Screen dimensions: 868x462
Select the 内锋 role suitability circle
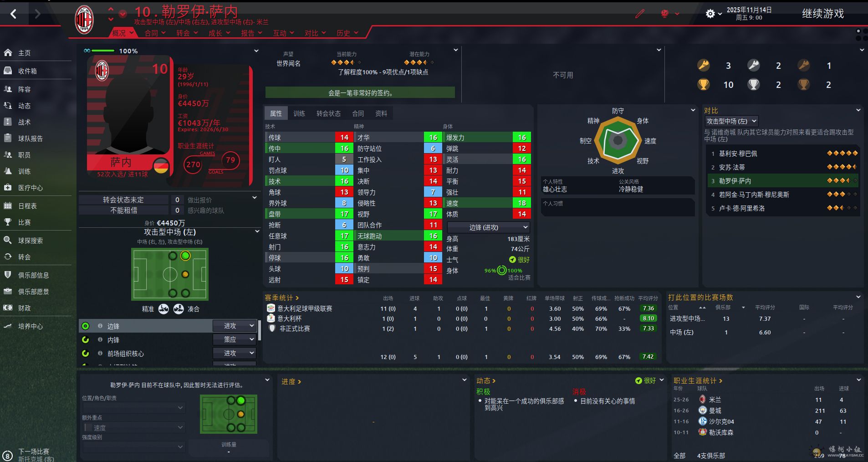click(86, 340)
